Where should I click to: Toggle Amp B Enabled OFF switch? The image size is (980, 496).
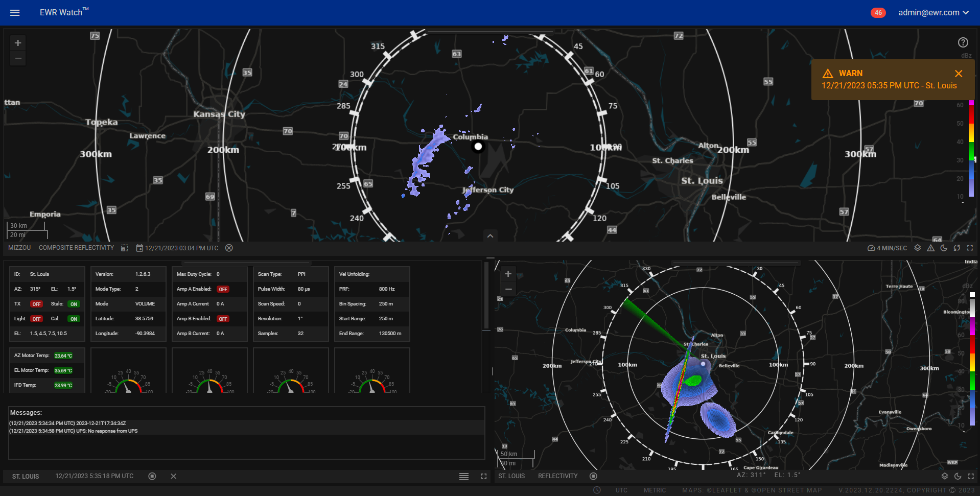pos(223,319)
